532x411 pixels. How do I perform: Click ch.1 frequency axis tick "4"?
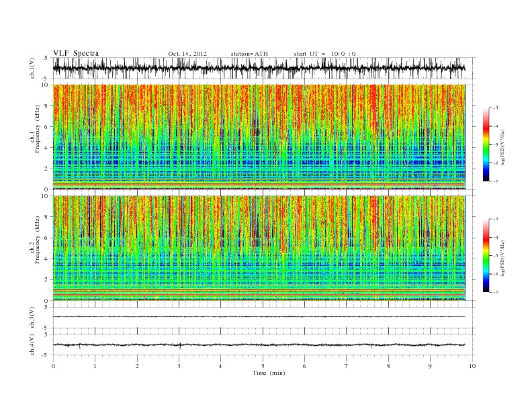pyautogui.click(x=46, y=148)
